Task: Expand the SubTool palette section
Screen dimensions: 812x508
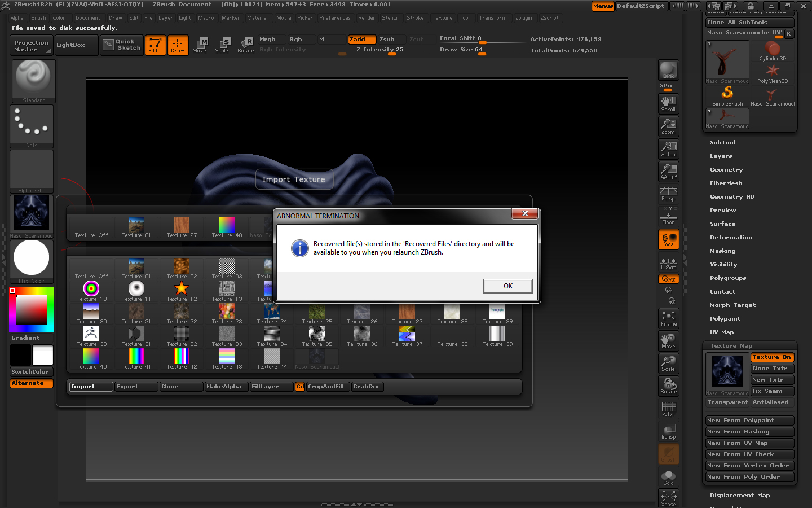Action: [722, 143]
